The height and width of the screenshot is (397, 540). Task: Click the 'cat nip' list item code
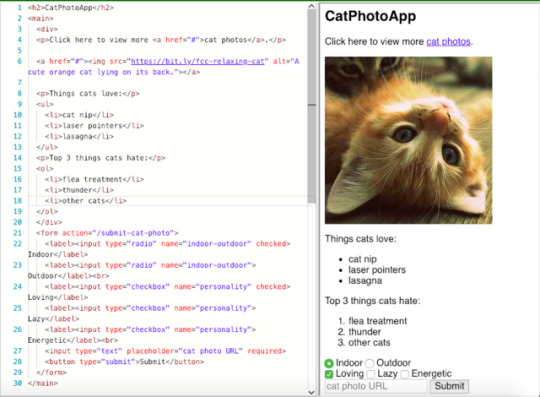pos(79,115)
